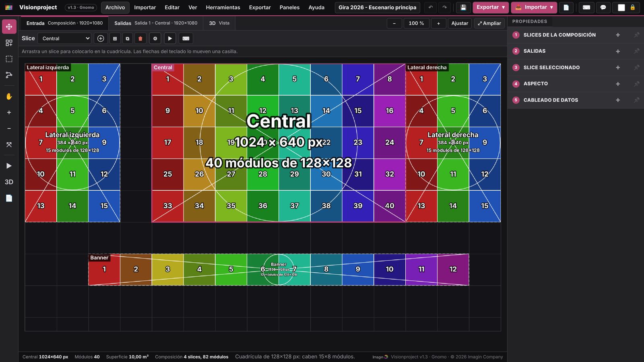
Task: Open slice settings gear
Action: [x=155, y=38]
